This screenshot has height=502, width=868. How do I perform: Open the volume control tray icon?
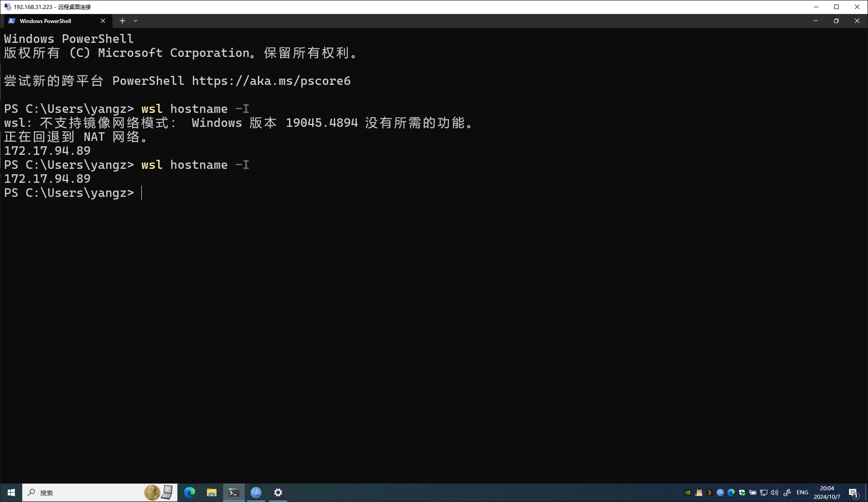tap(775, 493)
